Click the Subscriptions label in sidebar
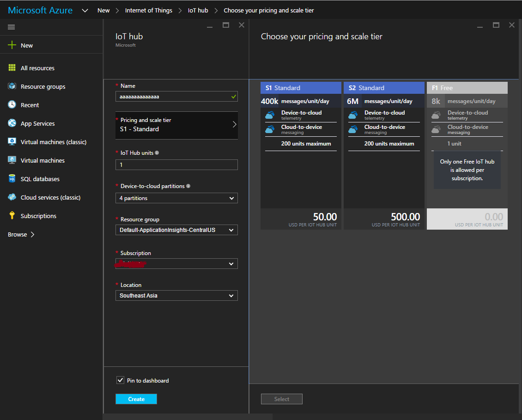The width and height of the screenshot is (522, 420). 38,216
